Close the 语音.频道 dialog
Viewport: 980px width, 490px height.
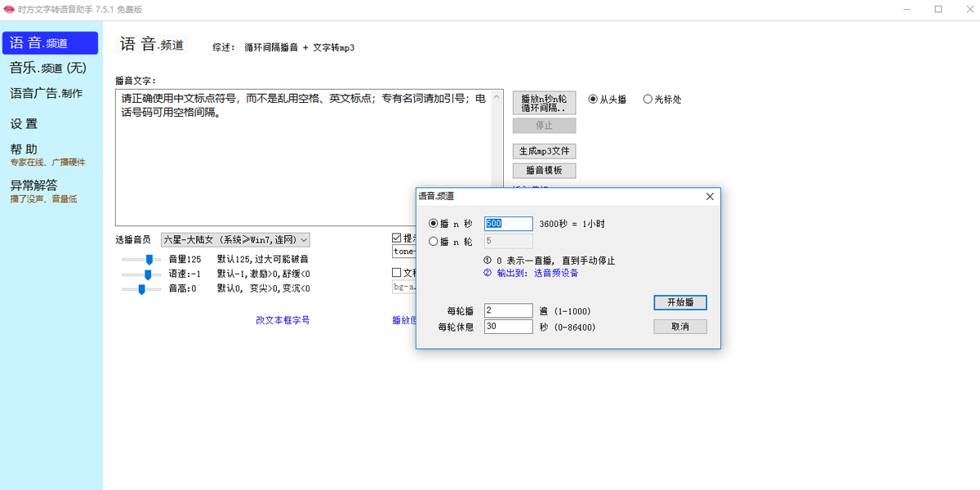pyautogui.click(x=709, y=197)
